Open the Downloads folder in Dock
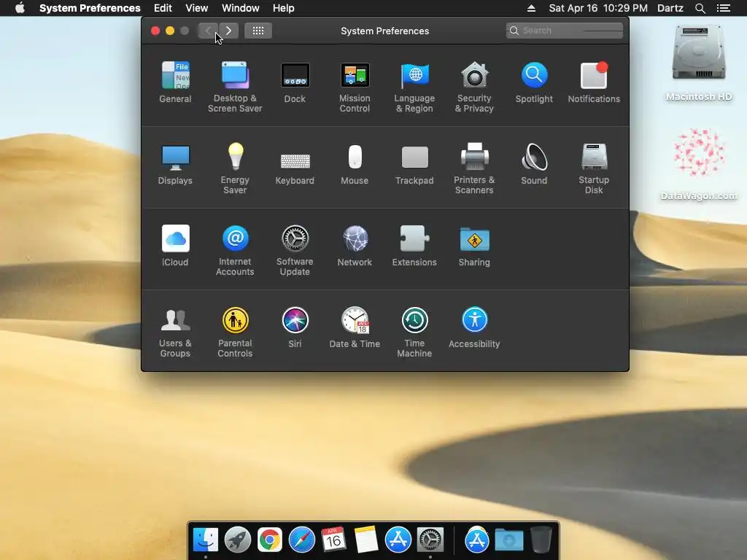This screenshot has width=747, height=560. (x=508, y=540)
